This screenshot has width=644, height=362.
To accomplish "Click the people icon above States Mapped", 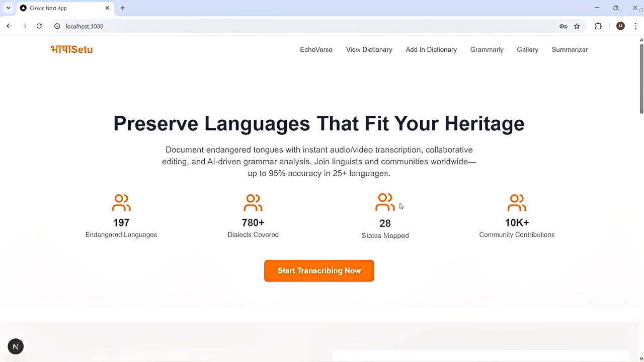I will tap(385, 202).
